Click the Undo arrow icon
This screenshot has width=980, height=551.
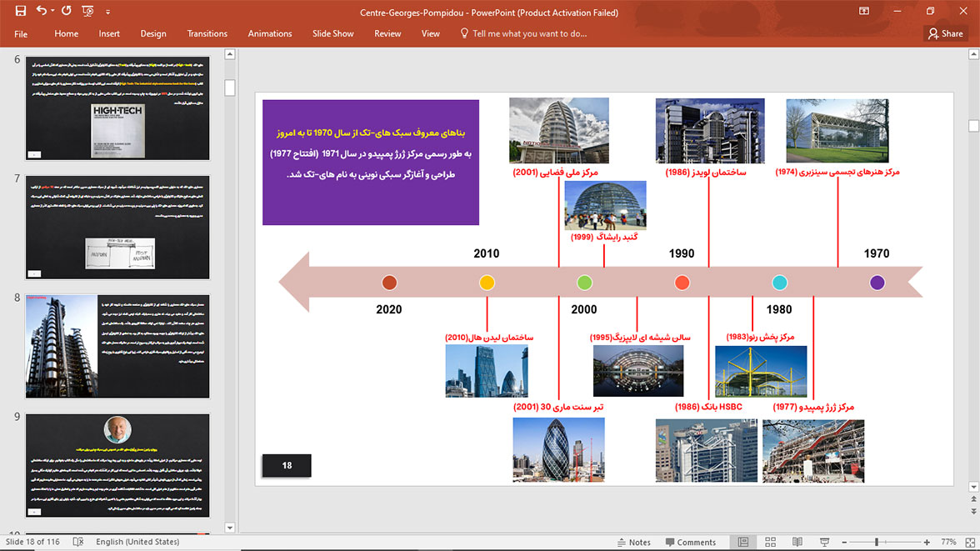(x=42, y=11)
